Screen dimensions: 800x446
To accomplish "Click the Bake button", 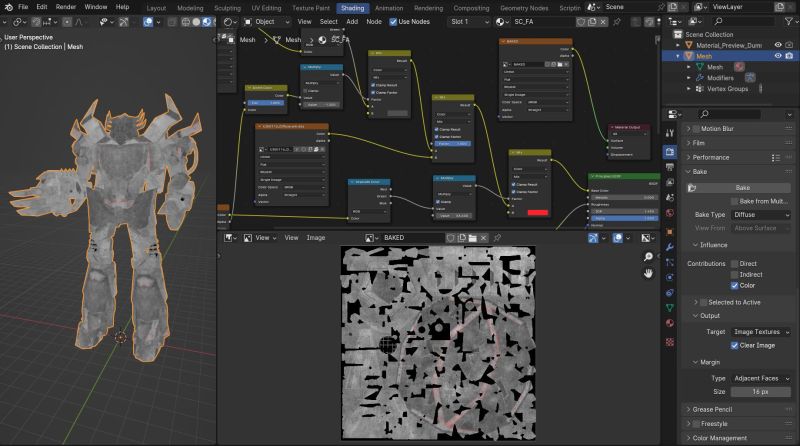I will pos(742,188).
